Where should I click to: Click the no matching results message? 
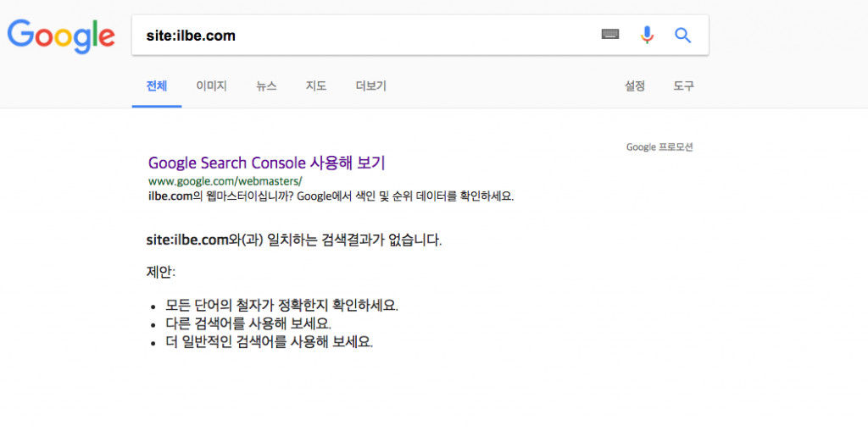pos(294,240)
